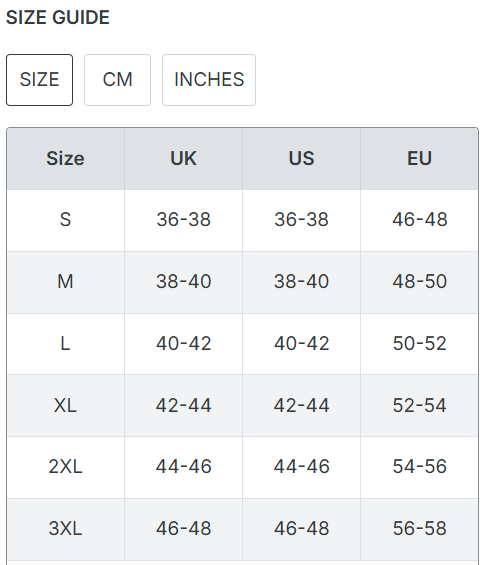Switch to the CM measurements tab
The width and height of the screenshot is (480, 565).
(117, 80)
